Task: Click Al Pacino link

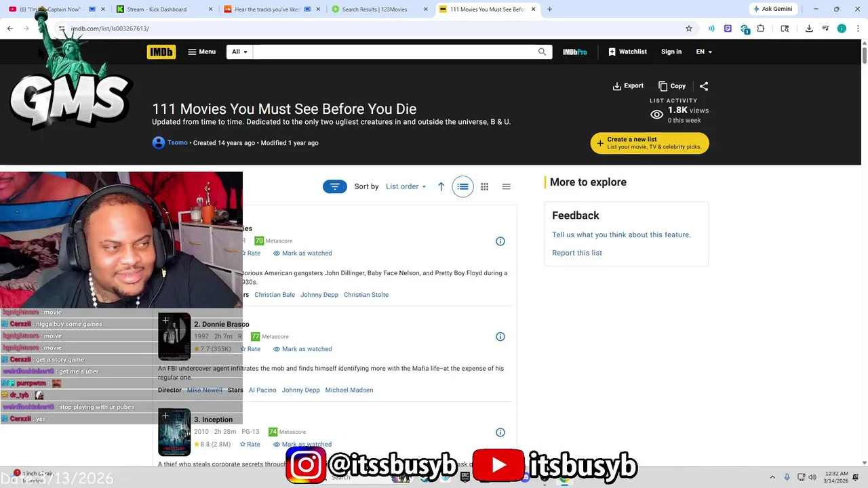Action: click(x=262, y=390)
